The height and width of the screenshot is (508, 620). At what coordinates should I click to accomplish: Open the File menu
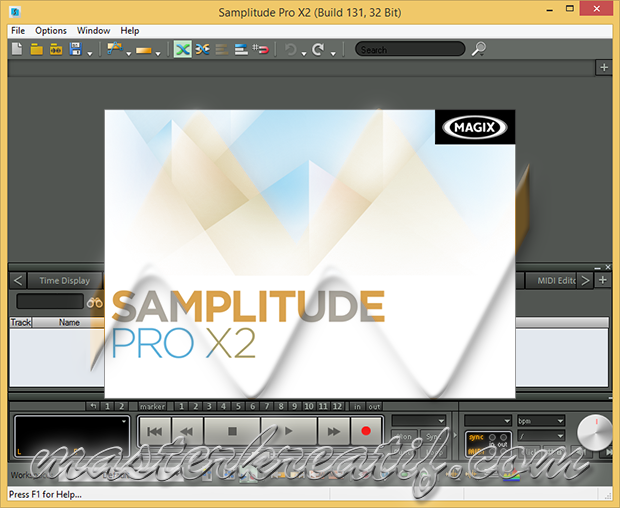click(18, 31)
